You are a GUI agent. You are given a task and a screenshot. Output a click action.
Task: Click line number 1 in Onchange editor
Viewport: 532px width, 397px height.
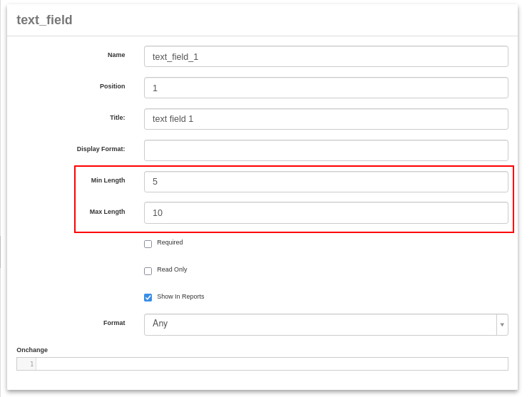click(x=31, y=364)
